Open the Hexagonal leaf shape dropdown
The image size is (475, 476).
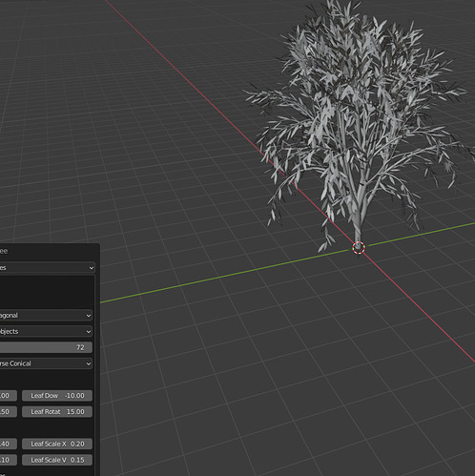click(46, 316)
